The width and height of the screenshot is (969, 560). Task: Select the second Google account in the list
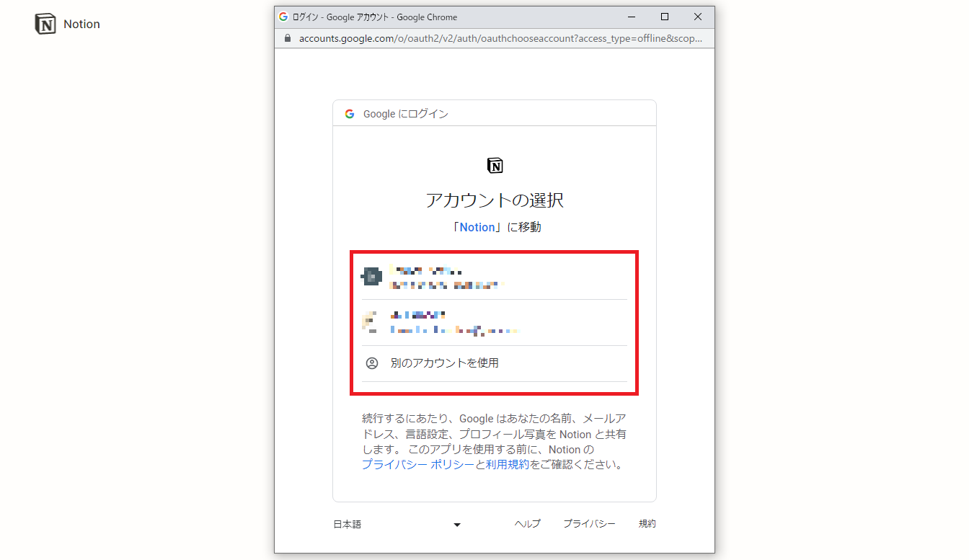point(495,321)
